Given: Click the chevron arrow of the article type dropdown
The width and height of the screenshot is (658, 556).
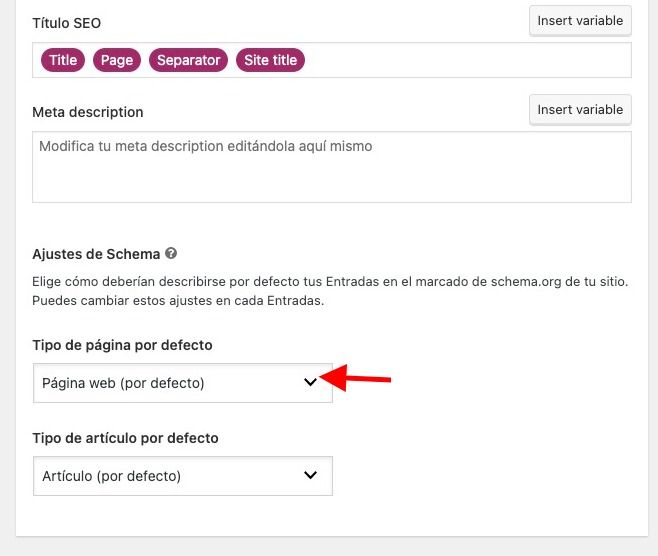Looking at the screenshot, I should [310, 475].
